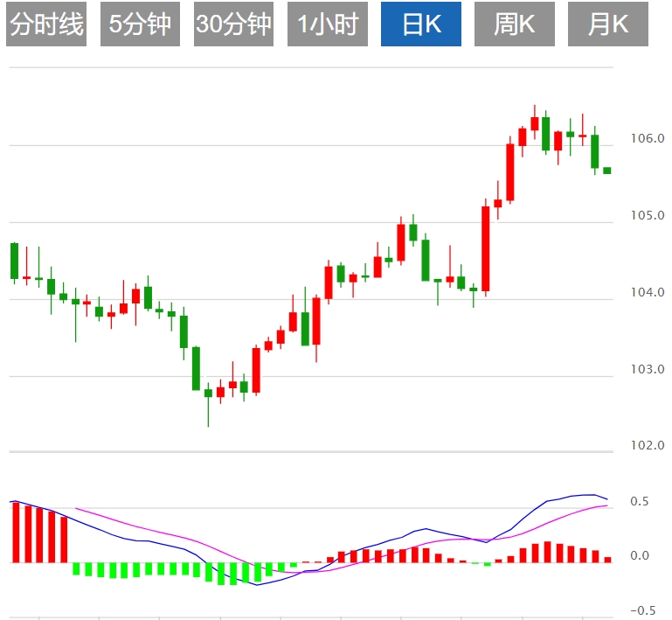The image size is (672, 620).
Task: Click the last red MACD bar at right
Action: (x=607, y=559)
